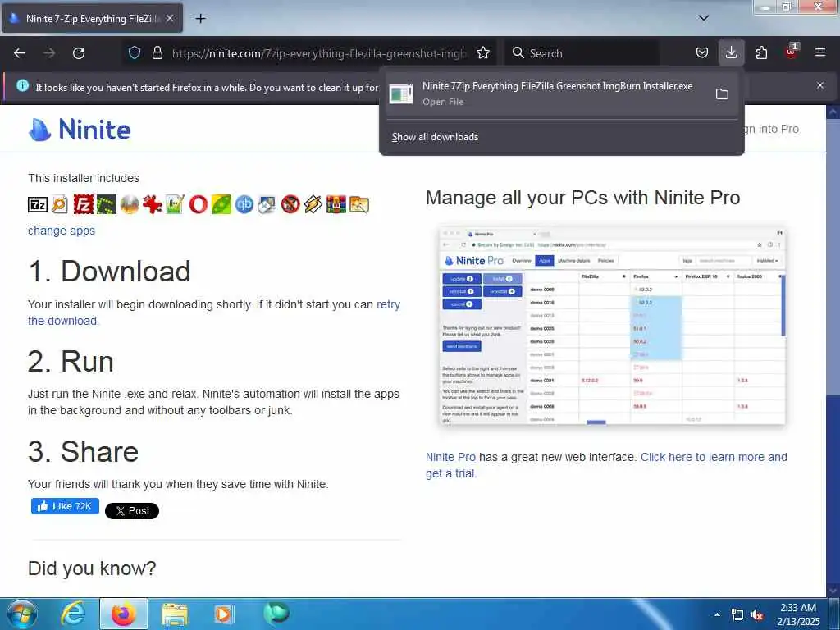Toggle the Firefox downloads panel button

[731, 53]
